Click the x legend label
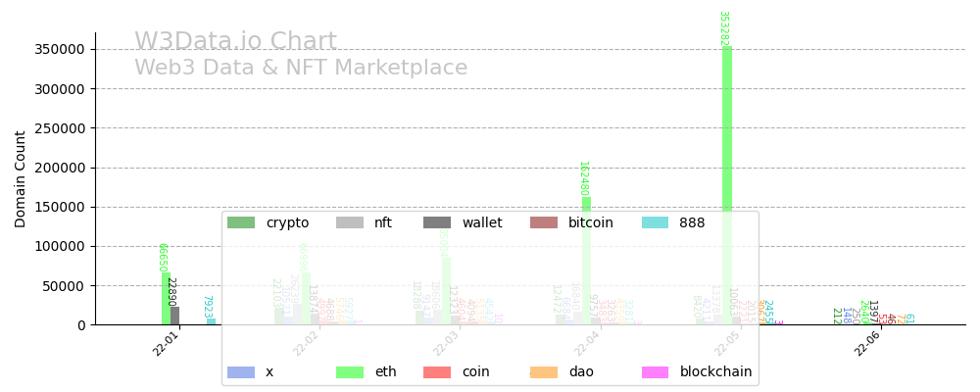The width and height of the screenshot is (980, 392). [x=269, y=372]
